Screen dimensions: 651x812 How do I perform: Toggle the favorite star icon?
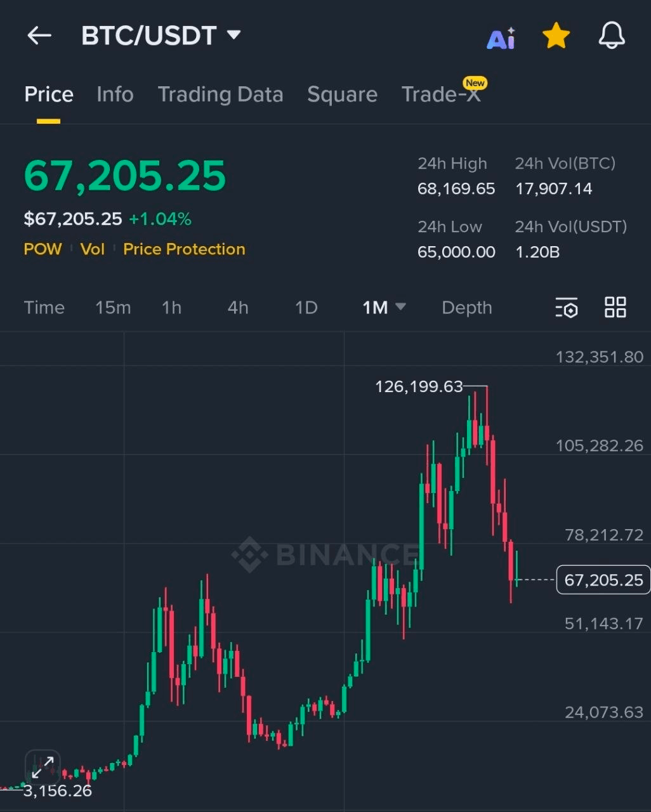coord(556,36)
